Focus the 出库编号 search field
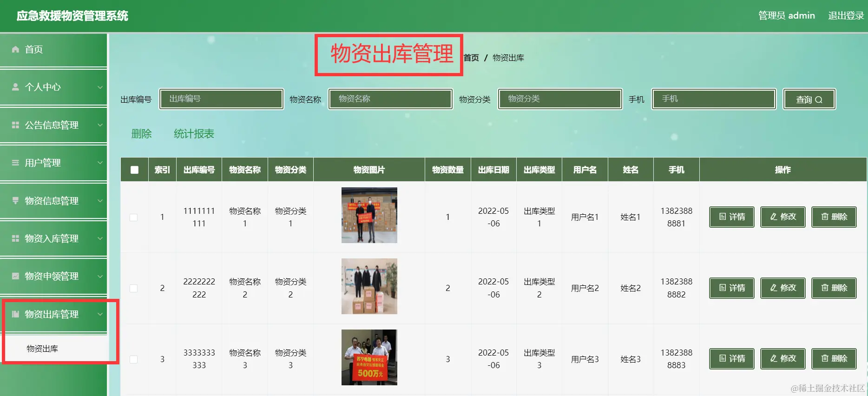The width and height of the screenshot is (868, 396). click(221, 99)
